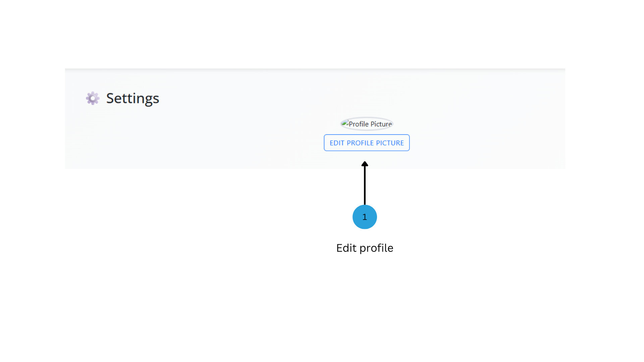The image size is (644, 362).
Task: Click the word Settings beside the gear
Action: 132,98
